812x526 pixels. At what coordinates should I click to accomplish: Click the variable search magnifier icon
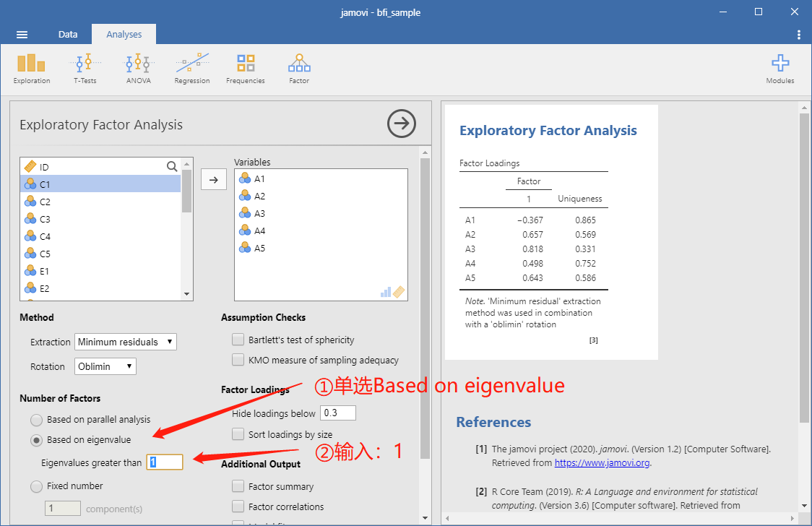point(172,167)
